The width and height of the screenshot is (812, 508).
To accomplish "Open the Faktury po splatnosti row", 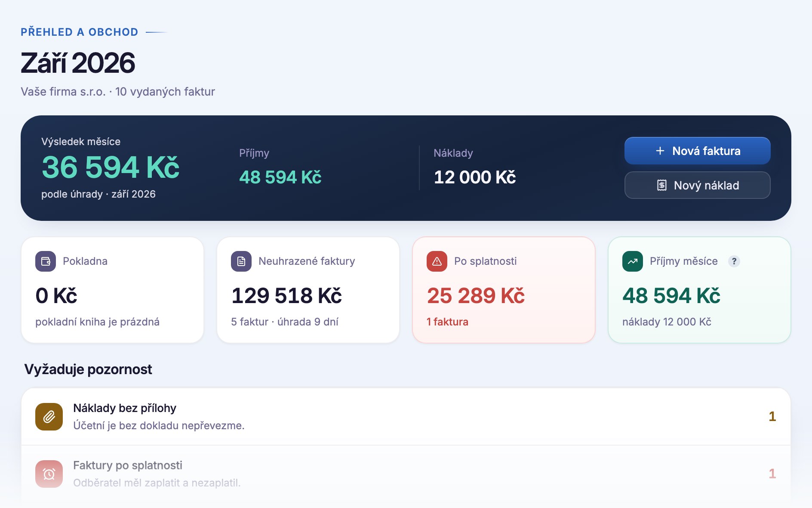I will (x=406, y=474).
